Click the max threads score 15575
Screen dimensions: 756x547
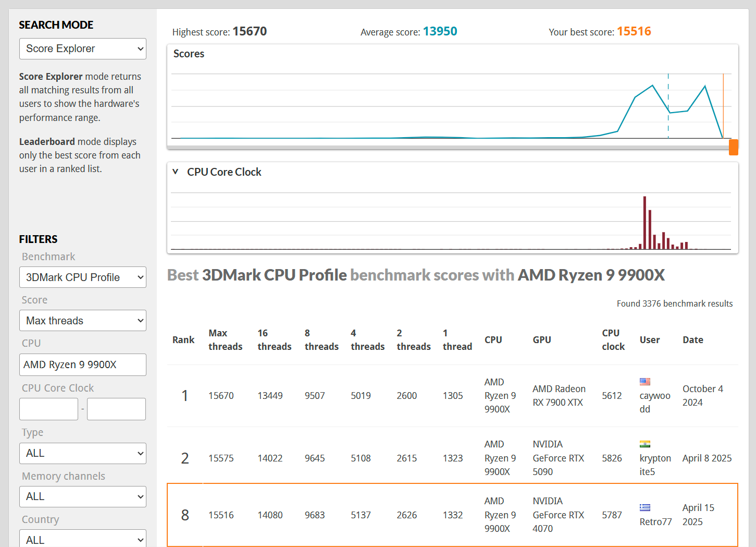pos(221,458)
